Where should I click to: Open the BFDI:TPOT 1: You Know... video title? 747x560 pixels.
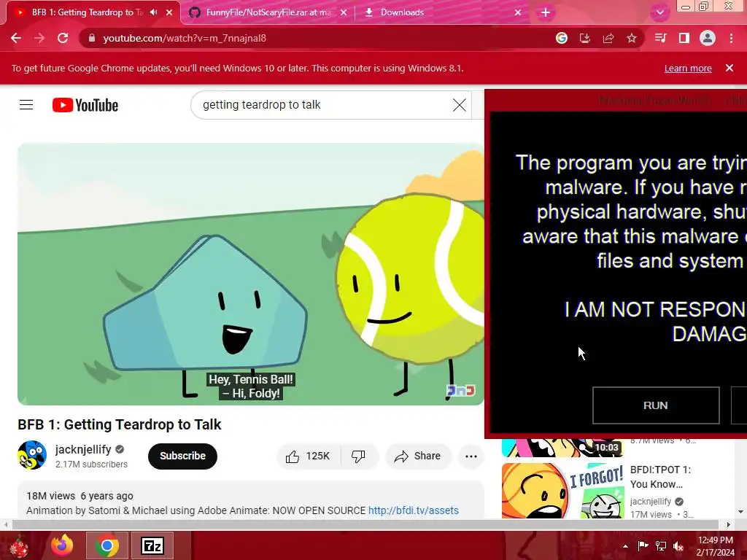coord(660,477)
